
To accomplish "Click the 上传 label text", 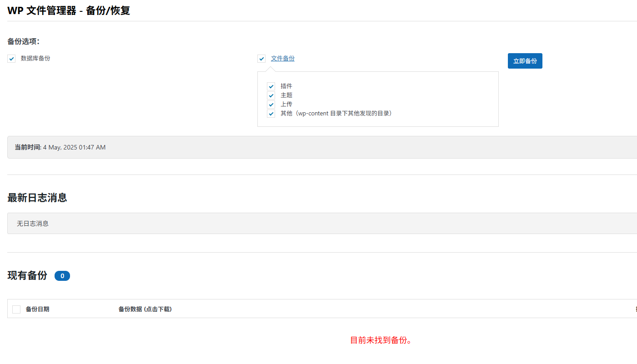I will tap(286, 104).
